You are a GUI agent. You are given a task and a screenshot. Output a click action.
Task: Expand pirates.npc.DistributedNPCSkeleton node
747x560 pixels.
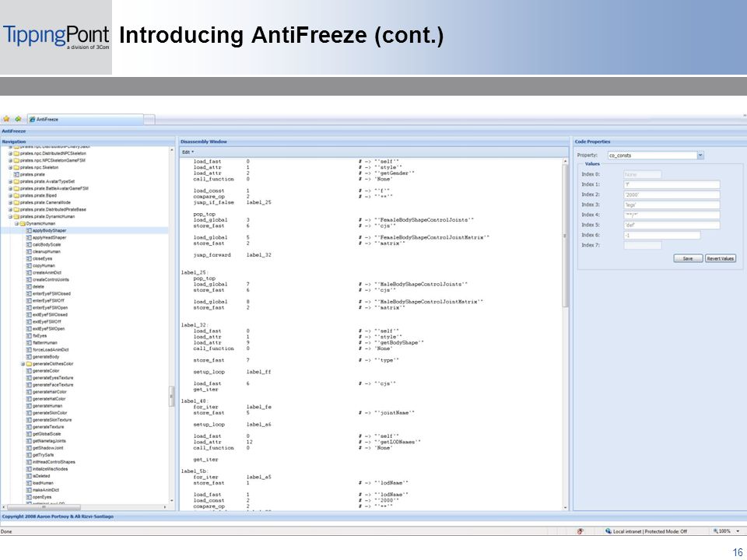pos(10,154)
